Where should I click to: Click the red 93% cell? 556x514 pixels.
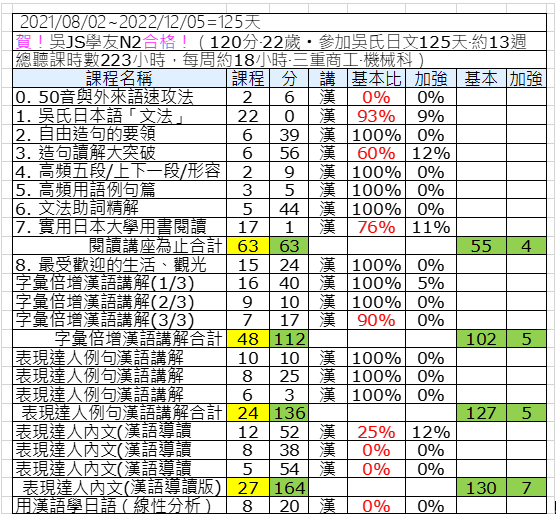click(x=376, y=116)
